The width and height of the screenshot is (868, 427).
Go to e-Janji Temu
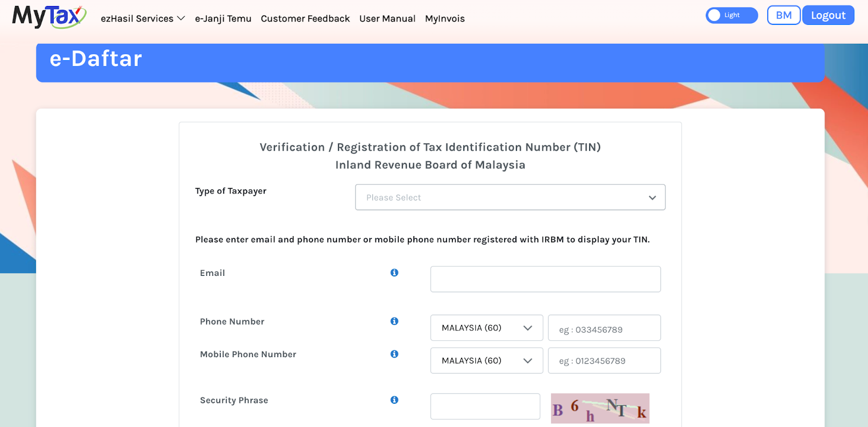tap(223, 18)
